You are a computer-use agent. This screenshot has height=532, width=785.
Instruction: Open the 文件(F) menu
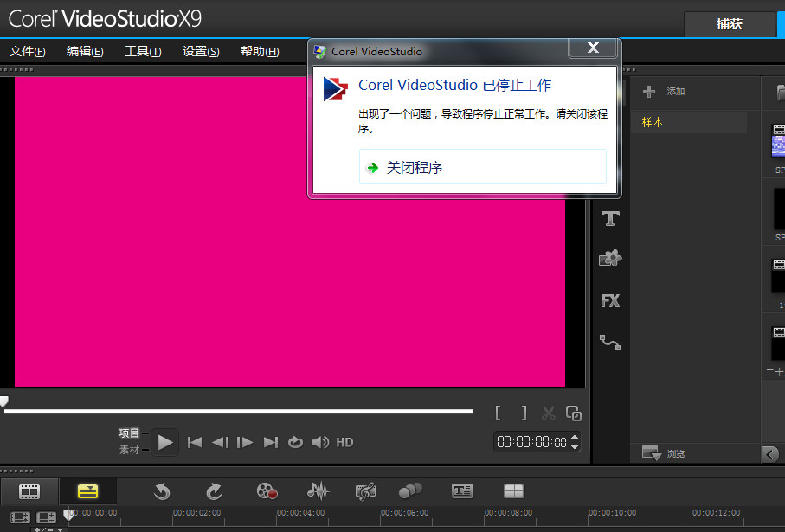pos(27,51)
